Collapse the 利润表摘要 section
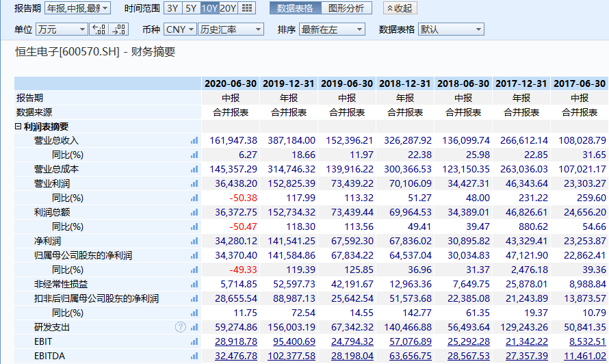The height and width of the screenshot is (364, 609). tap(18, 127)
